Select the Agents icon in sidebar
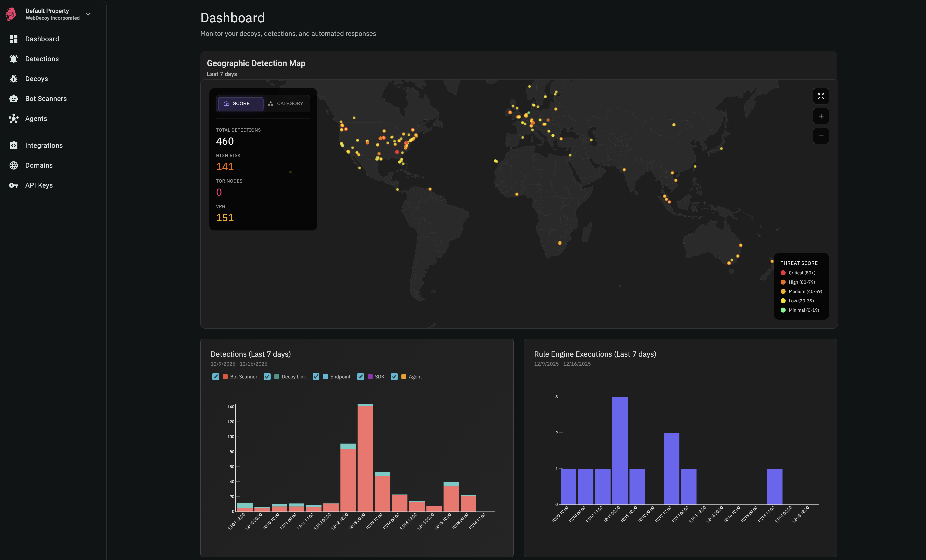926x560 pixels. (13, 118)
